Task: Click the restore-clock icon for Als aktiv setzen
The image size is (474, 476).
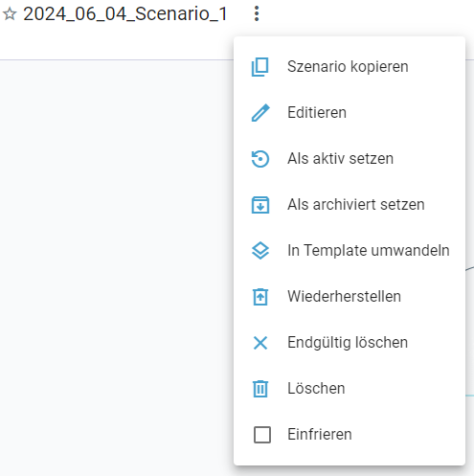Action: click(260, 159)
